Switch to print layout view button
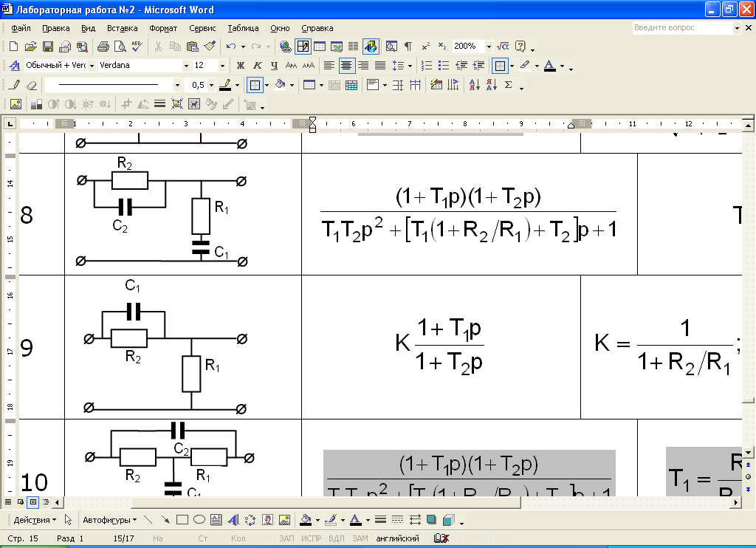This screenshot has width=756, height=548. click(x=33, y=501)
